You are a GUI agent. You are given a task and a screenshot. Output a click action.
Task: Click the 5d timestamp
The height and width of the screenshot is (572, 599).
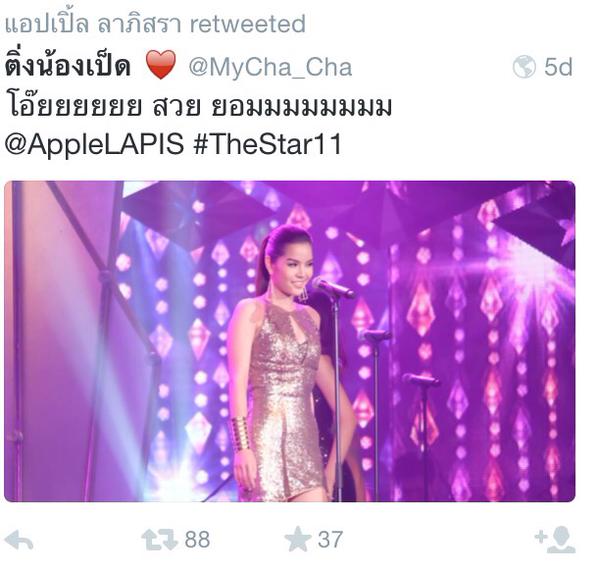tap(558, 67)
